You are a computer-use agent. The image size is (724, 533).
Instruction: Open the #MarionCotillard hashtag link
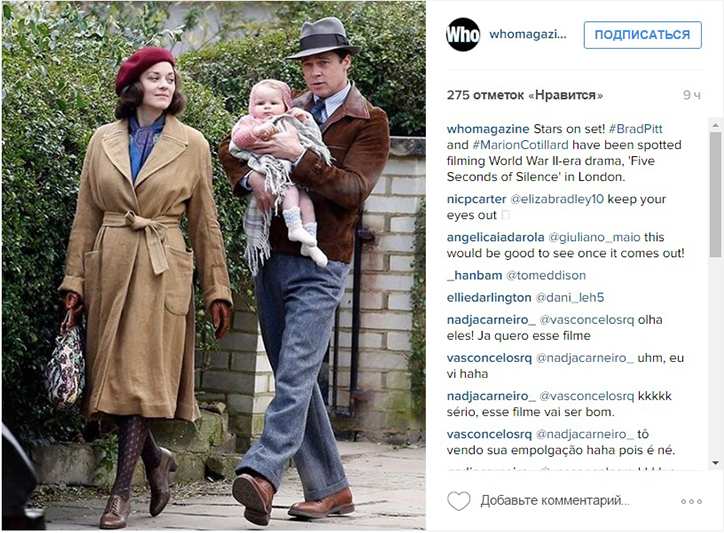[520, 145]
